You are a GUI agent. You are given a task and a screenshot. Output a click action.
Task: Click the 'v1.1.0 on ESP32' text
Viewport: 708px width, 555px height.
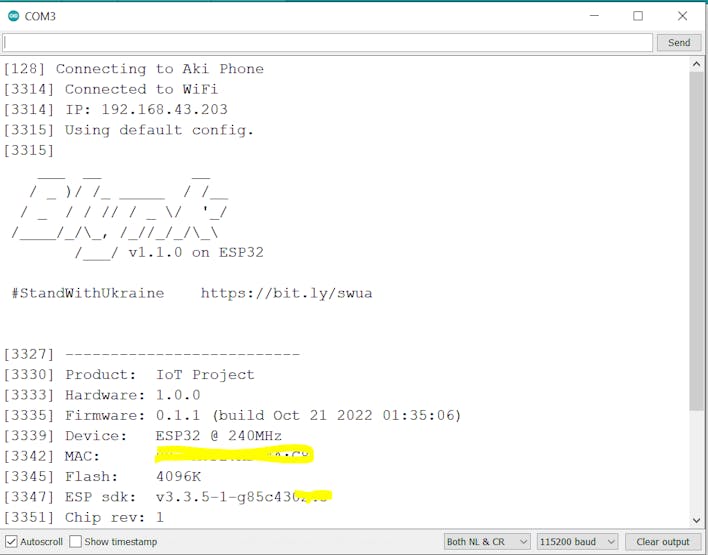(196, 252)
